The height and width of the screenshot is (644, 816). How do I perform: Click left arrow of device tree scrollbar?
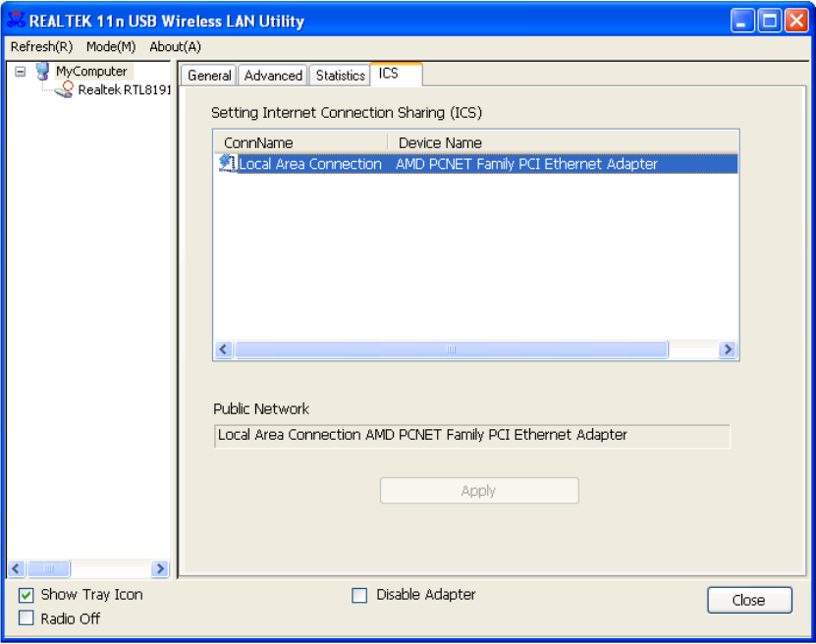tap(16, 568)
